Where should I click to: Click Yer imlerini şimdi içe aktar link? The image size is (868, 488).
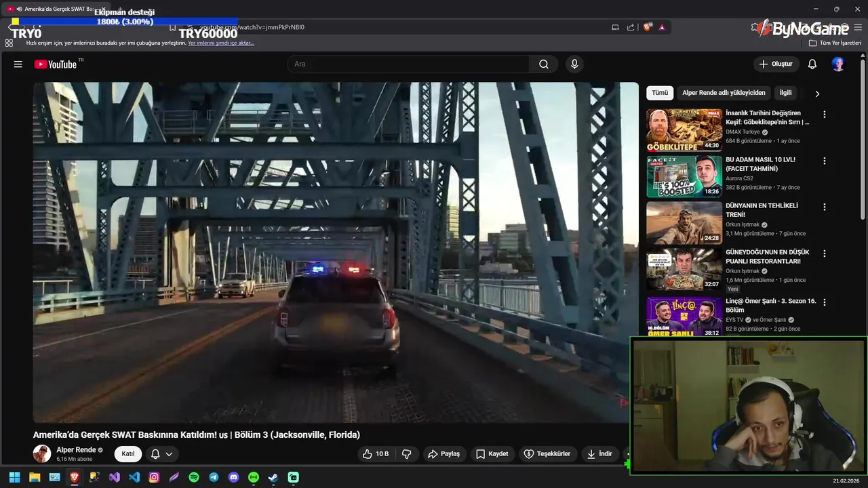[221, 43]
